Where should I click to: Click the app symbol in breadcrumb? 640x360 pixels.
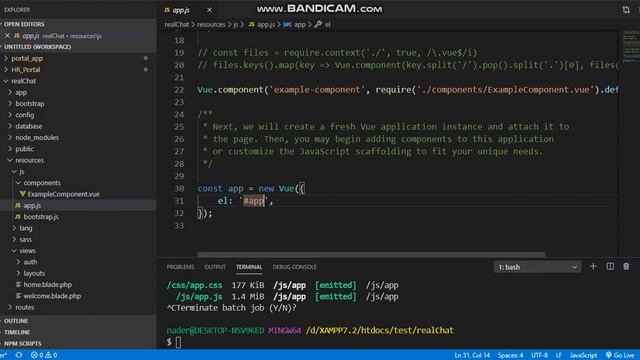(300, 24)
